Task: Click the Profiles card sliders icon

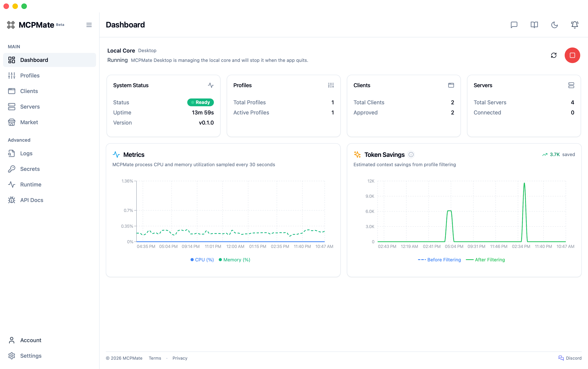Action: (x=331, y=85)
